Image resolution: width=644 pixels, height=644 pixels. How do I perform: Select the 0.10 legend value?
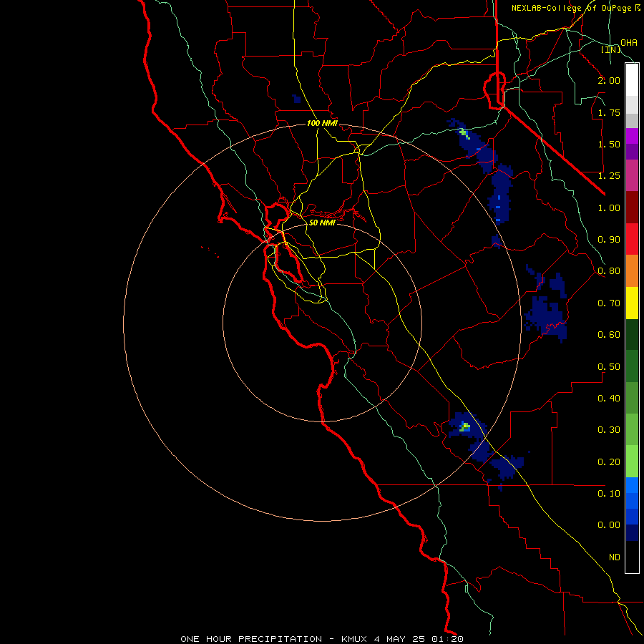[x=609, y=494]
